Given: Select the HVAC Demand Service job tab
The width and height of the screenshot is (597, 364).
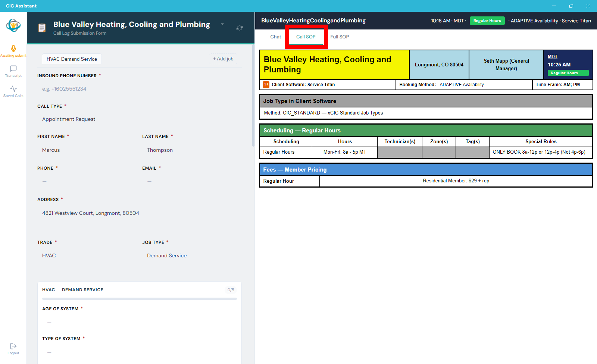Looking at the screenshot, I should (x=72, y=59).
